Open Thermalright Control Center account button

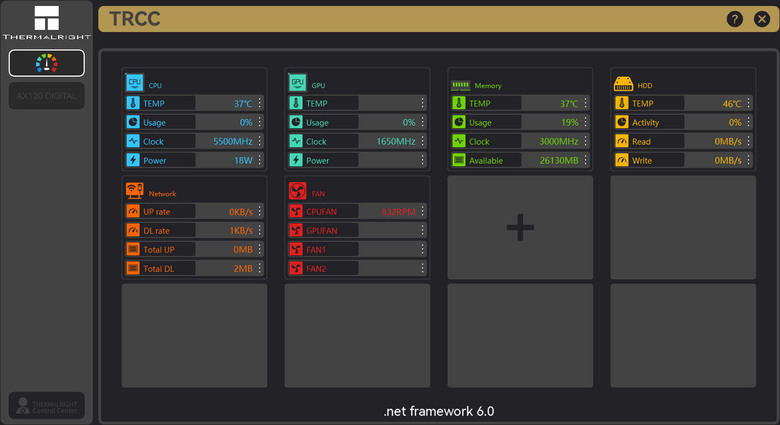point(47,406)
